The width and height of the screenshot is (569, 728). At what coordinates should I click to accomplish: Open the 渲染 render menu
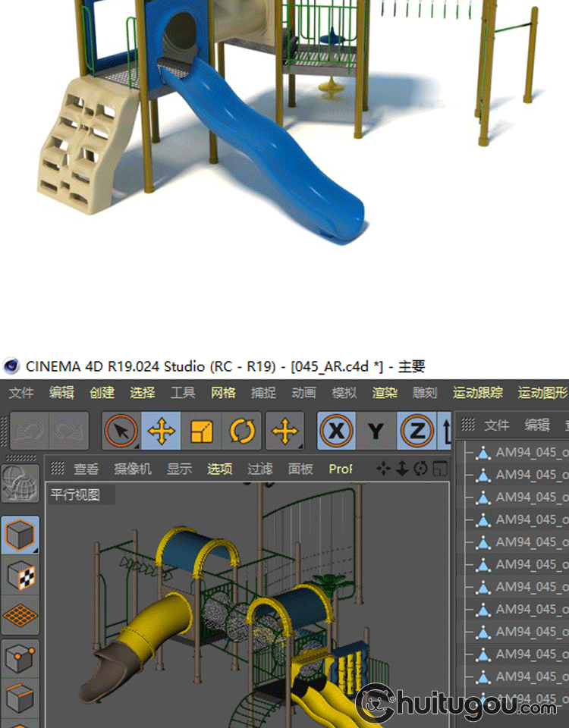tap(385, 393)
